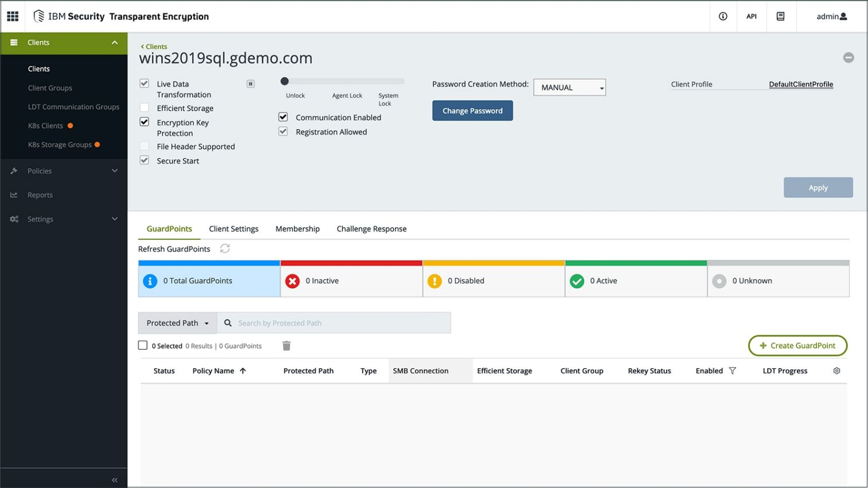Open the DefaultClientProfile link
The height and width of the screenshot is (488, 868).
tap(800, 84)
